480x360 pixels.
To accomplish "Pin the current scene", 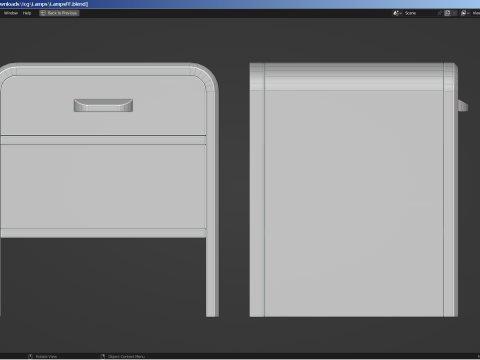I will (440, 13).
